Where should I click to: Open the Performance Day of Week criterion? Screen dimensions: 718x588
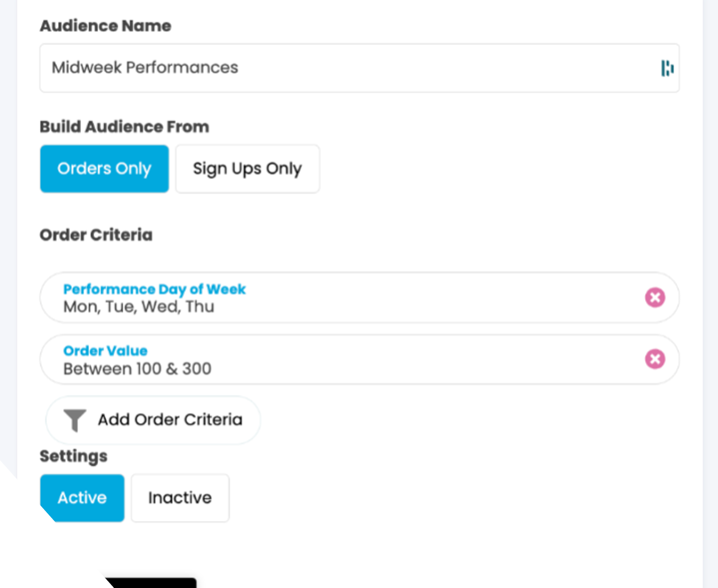click(155, 289)
